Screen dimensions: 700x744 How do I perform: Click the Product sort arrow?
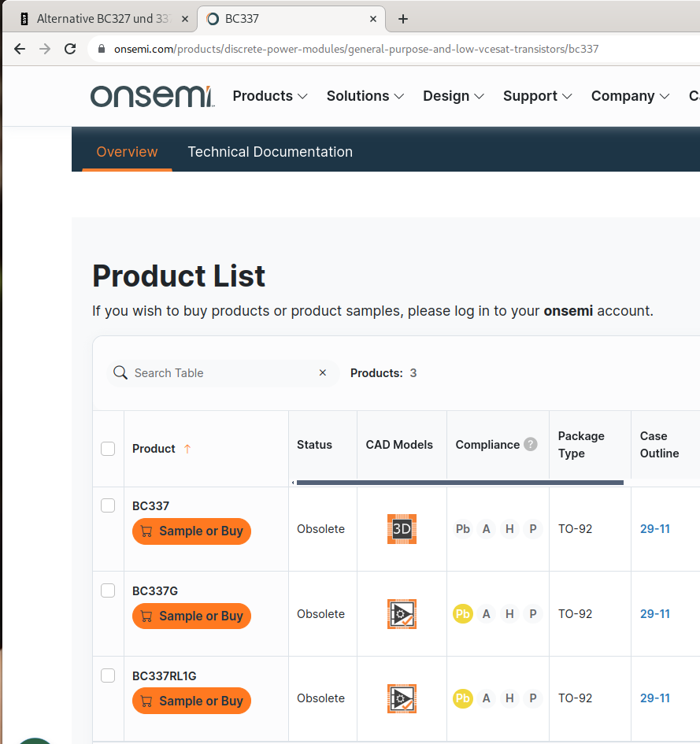187,449
